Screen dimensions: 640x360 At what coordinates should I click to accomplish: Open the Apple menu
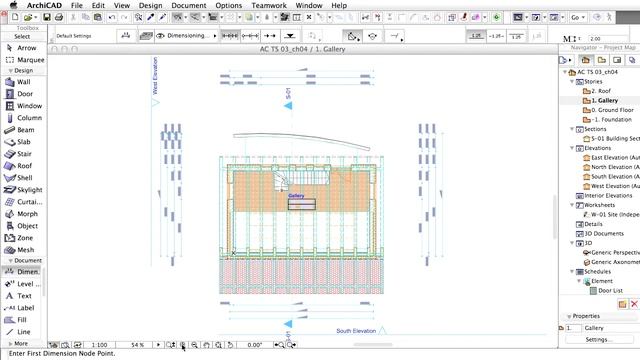click(13, 5)
